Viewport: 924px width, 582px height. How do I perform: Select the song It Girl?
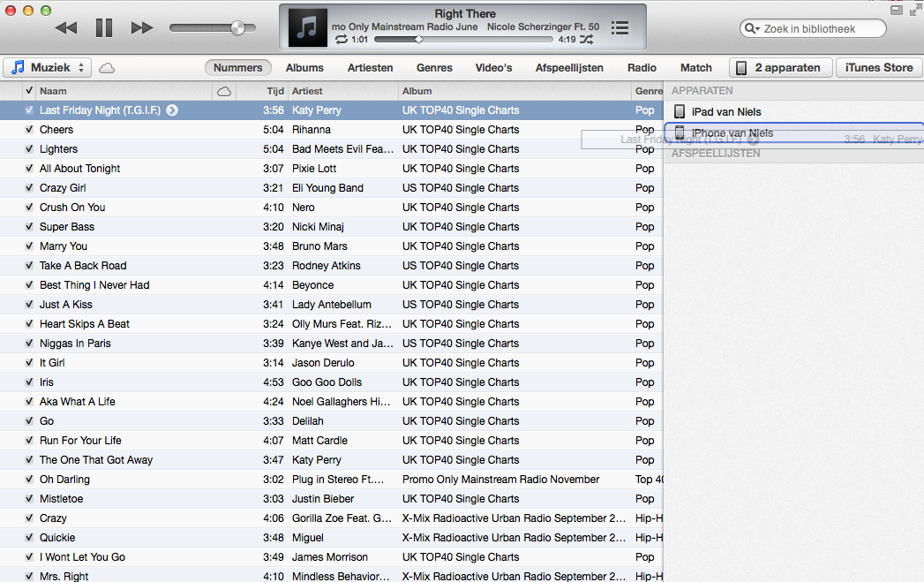click(52, 363)
